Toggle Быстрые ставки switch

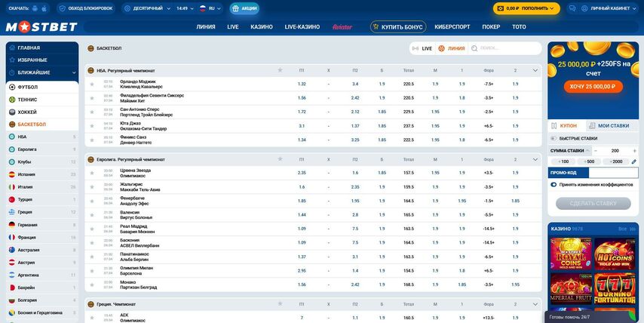click(554, 139)
